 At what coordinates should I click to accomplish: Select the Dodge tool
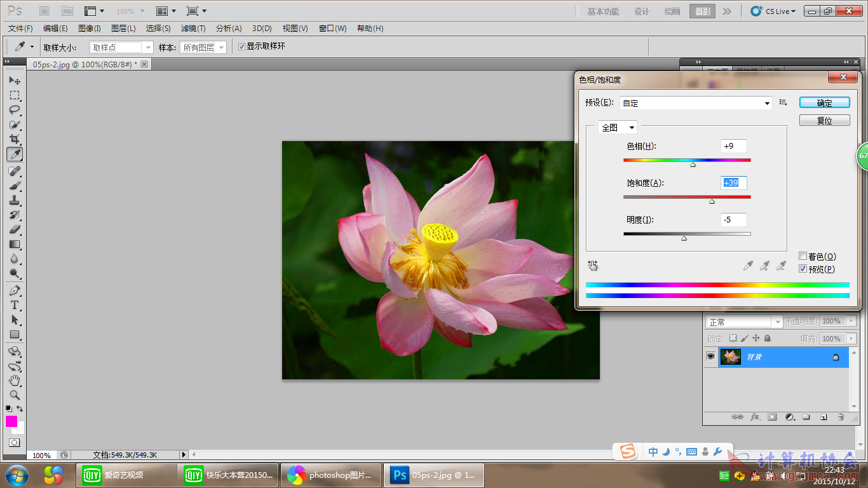pos(15,273)
